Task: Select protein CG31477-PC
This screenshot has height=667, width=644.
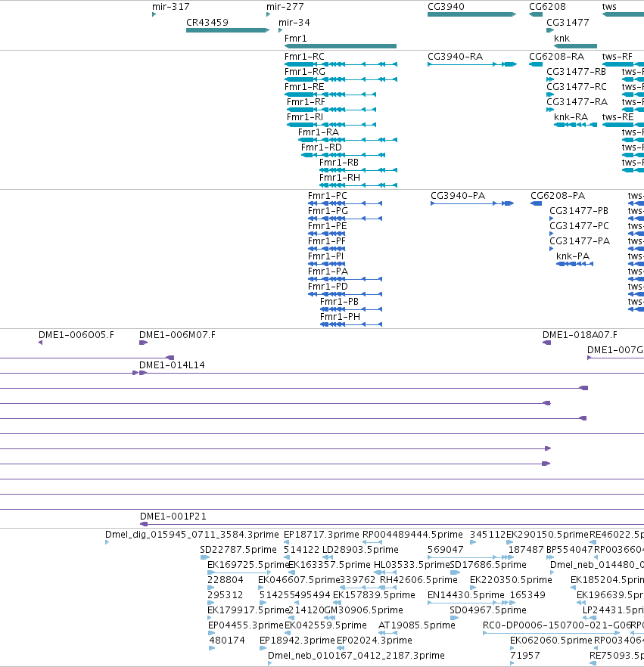Action: pos(552,234)
